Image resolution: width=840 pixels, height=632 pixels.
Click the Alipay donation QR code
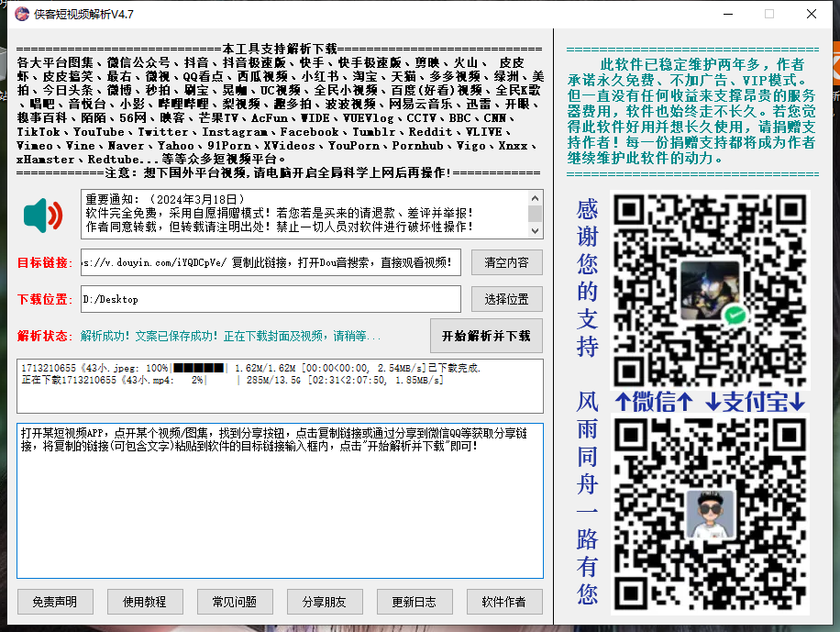click(x=710, y=514)
